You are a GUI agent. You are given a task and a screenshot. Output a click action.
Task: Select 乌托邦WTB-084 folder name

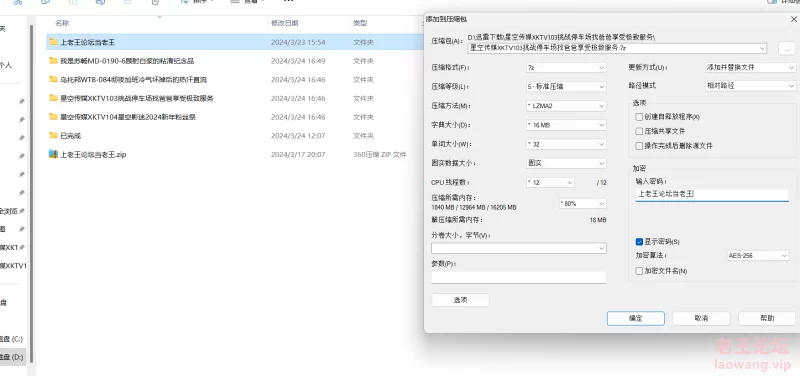134,80
